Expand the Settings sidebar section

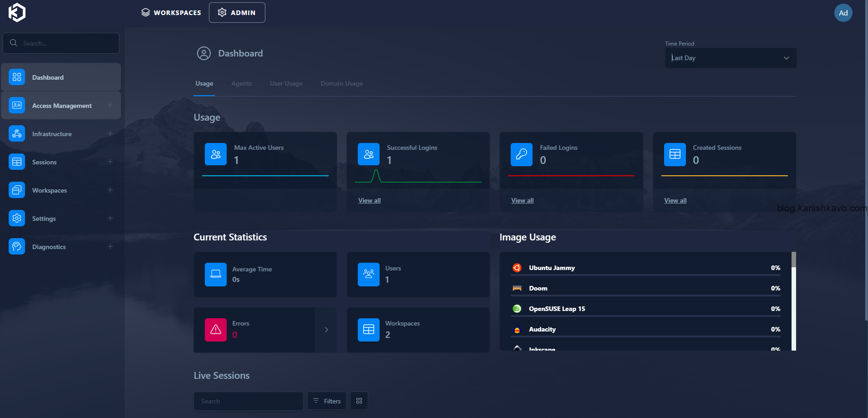pyautogui.click(x=110, y=218)
